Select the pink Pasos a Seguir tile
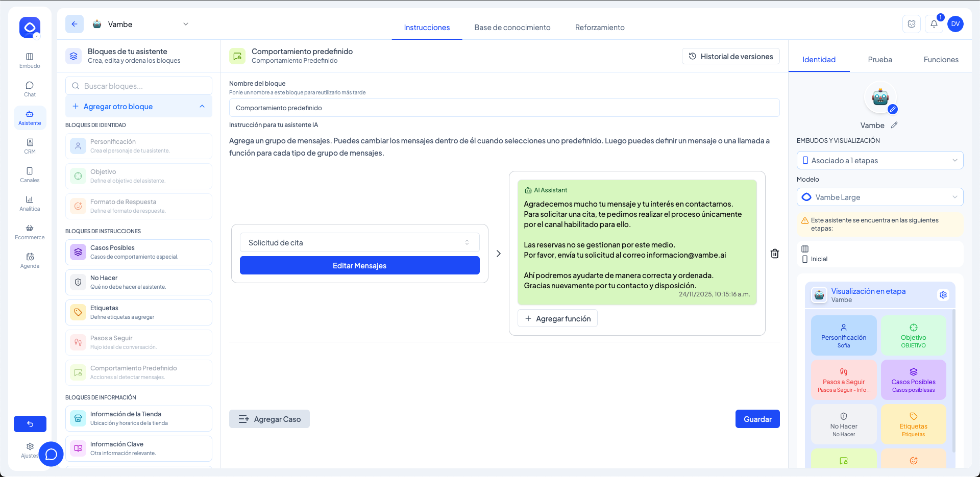Image resolution: width=980 pixels, height=477 pixels. tap(843, 380)
